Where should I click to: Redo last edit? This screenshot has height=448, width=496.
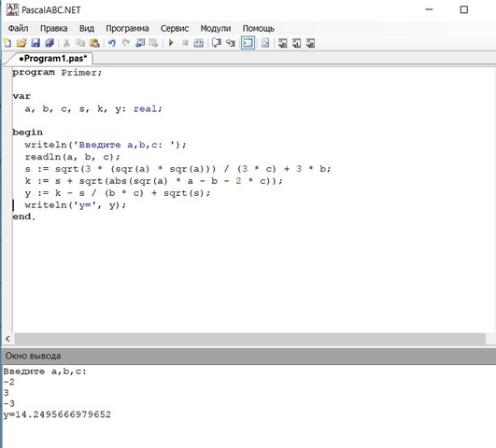click(126, 43)
